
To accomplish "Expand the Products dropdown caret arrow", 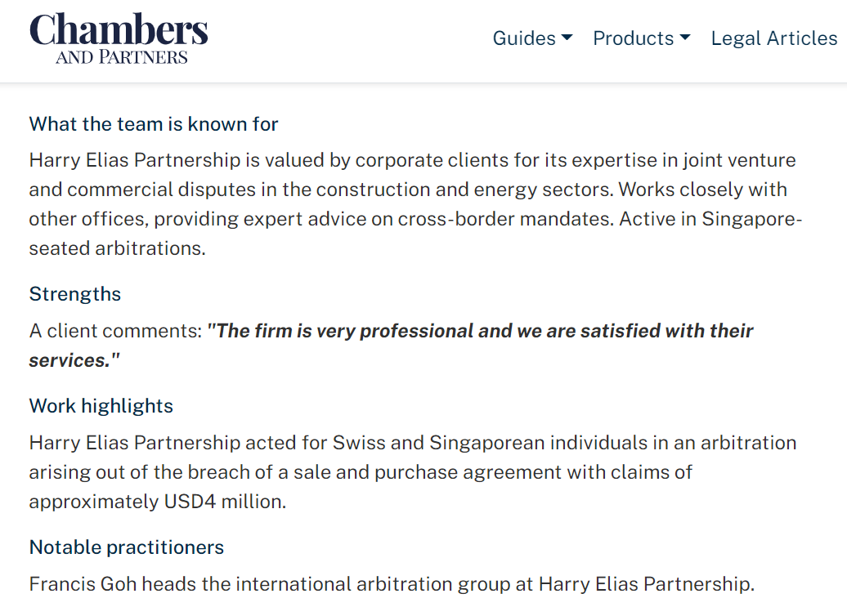I will click(x=685, y=38).
